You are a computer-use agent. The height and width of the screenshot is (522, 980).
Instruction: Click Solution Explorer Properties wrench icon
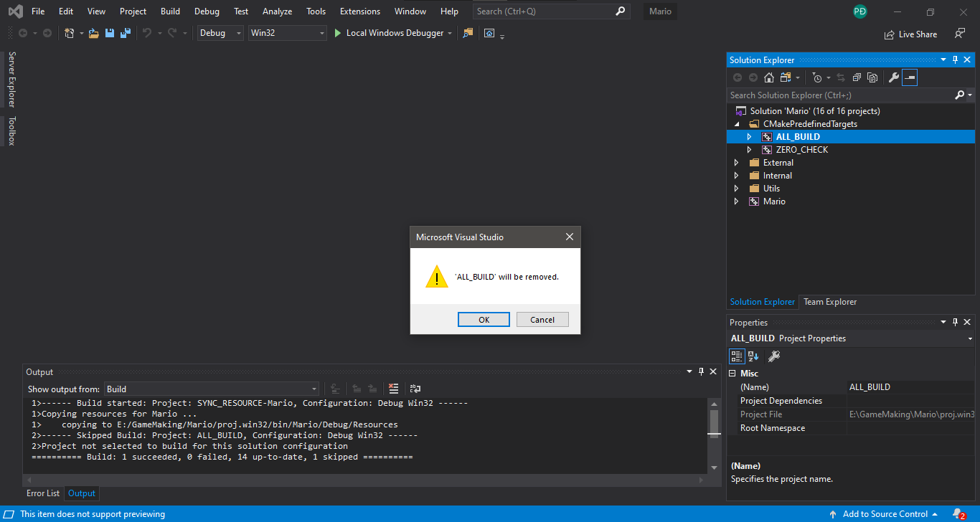(894, 77)
